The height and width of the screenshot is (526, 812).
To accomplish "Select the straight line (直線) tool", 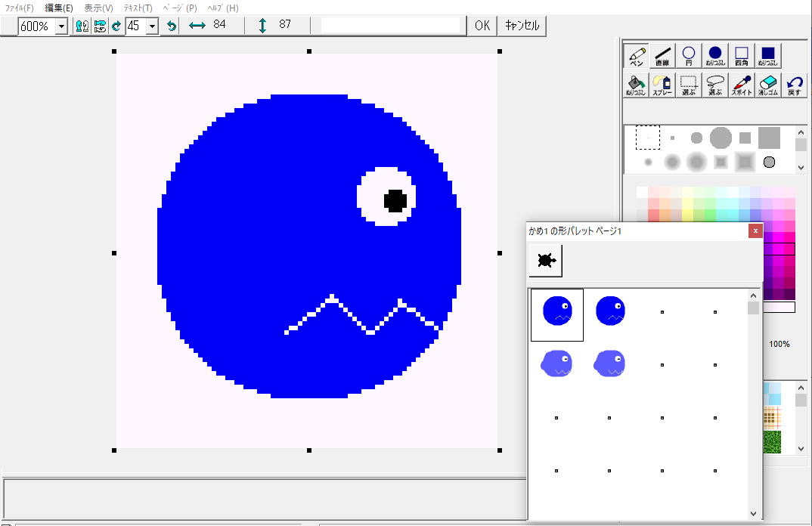I will (662, 56).
